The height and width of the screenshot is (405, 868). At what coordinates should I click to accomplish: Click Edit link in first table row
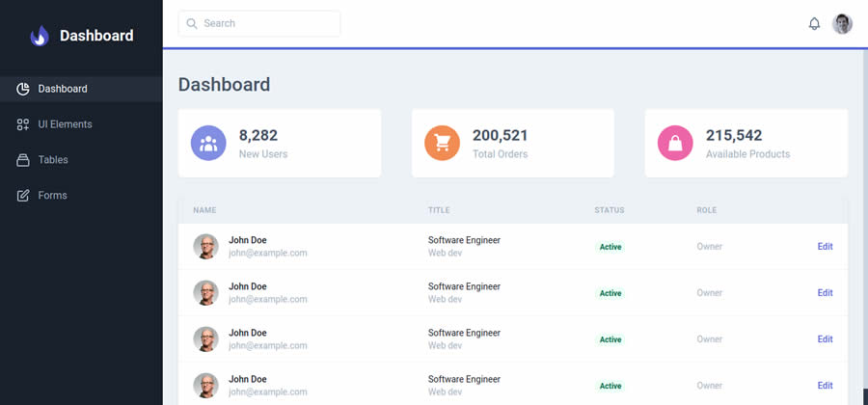click(825, 247)
